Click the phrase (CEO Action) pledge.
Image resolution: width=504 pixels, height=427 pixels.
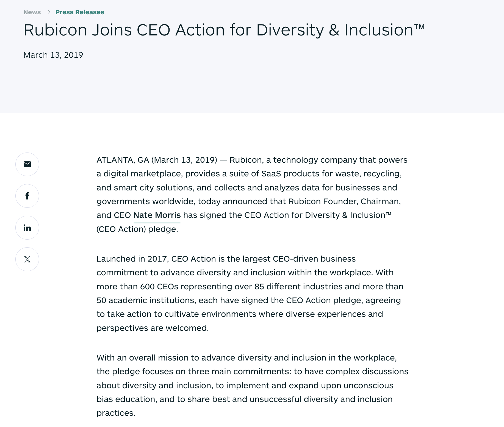(137, 229)
